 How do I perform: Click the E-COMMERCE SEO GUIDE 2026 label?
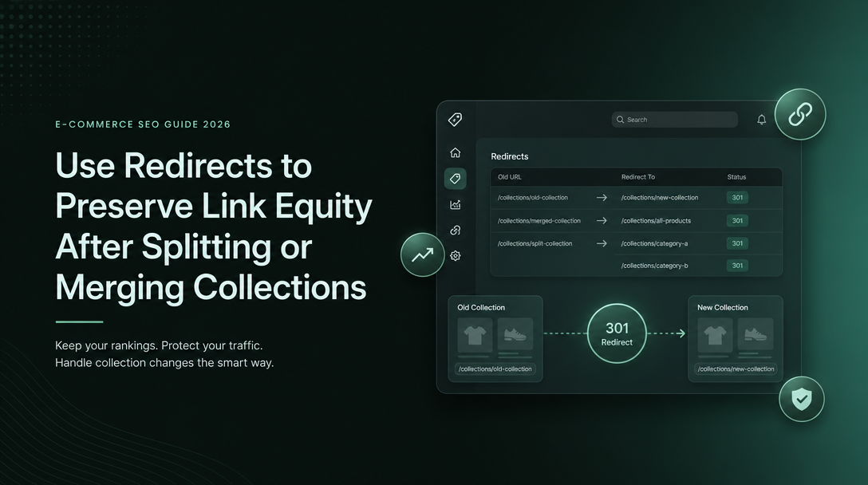[x=143, y=124]
